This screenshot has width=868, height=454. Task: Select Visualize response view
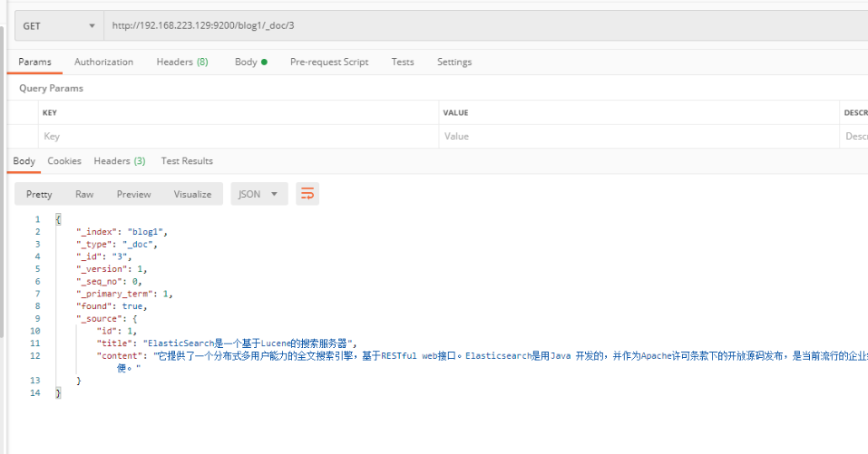click(192, 194)
